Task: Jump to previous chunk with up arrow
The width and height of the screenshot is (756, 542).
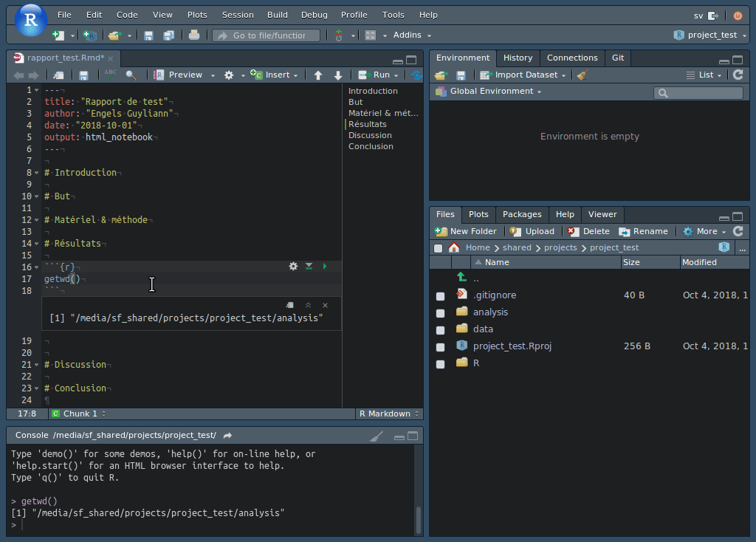Action: coord(317,75)
